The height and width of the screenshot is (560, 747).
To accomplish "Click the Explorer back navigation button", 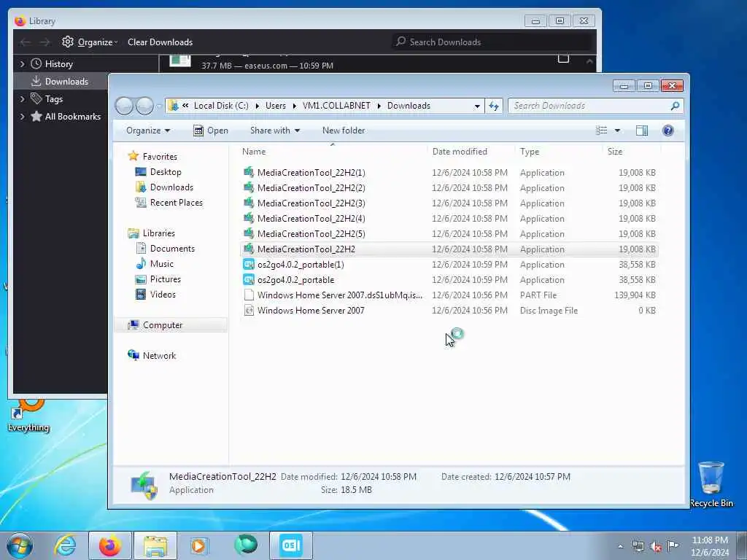I will [124, 106].
